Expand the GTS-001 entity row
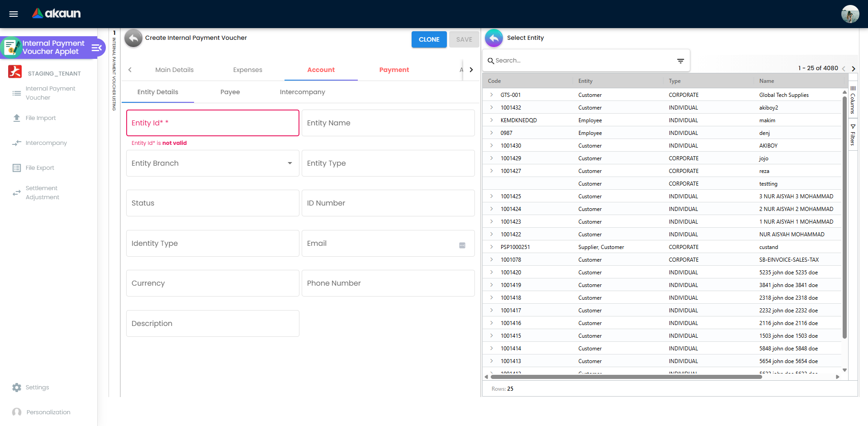This screenshot has height=426, width=868. coord(491,95)
